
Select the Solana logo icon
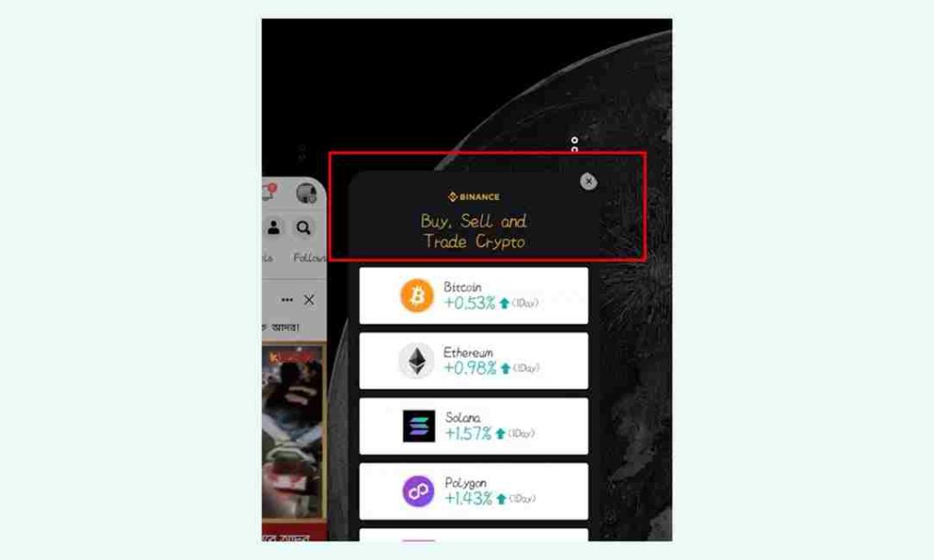(419, 426)
